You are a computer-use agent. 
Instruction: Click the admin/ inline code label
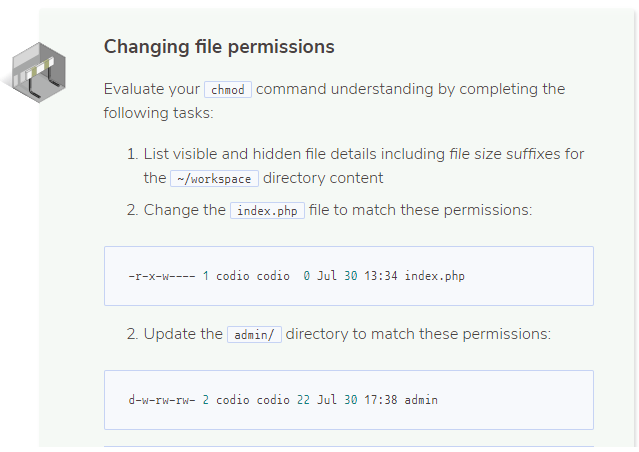[254, 335]
